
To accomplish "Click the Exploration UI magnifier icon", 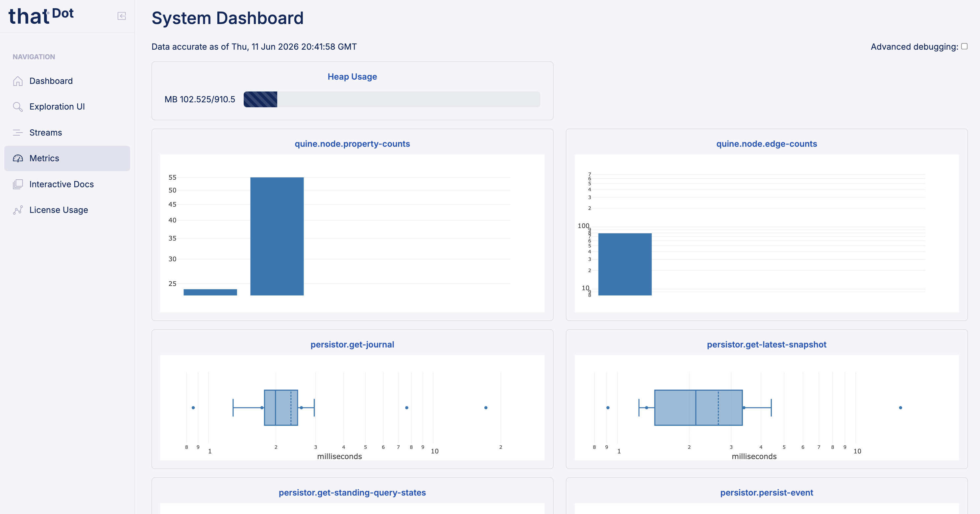I will coord(18,107).
